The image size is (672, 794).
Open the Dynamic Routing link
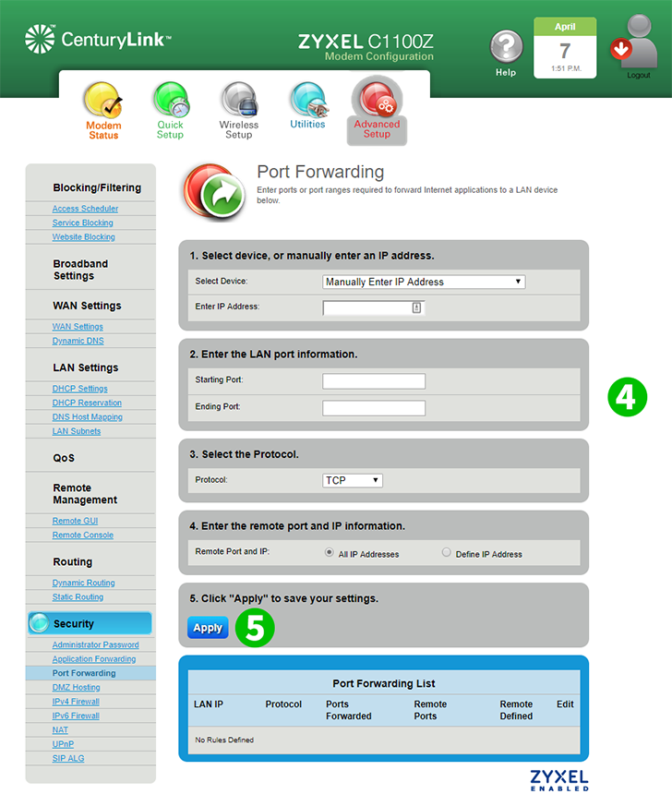tap(84, 583)
